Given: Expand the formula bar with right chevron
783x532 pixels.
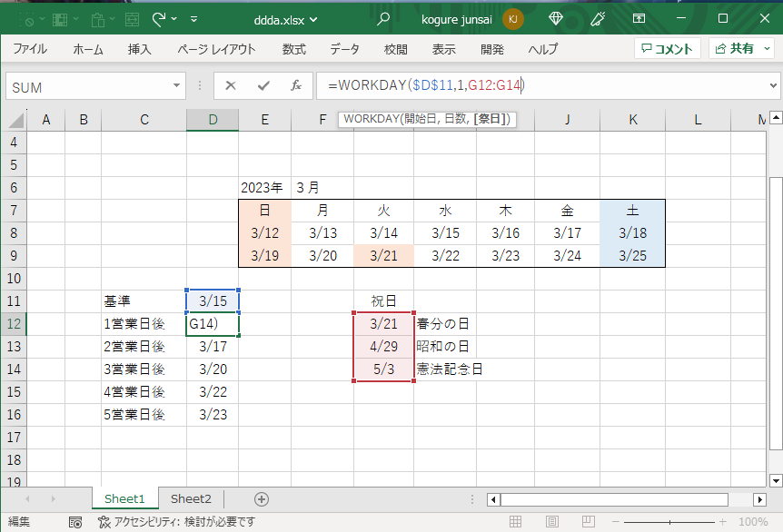Looking at the screenshot, I should tap(773, 86).
